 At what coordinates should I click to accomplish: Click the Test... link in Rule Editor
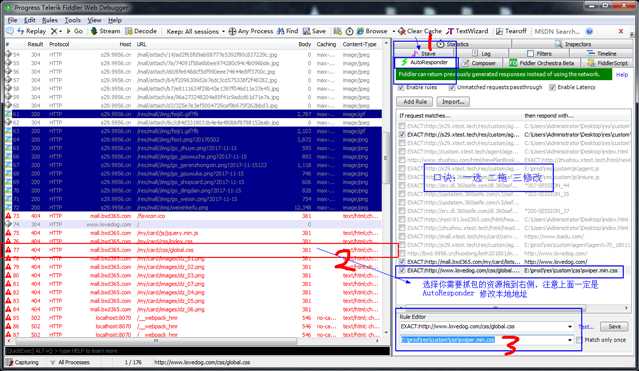(x=586, y=327)
